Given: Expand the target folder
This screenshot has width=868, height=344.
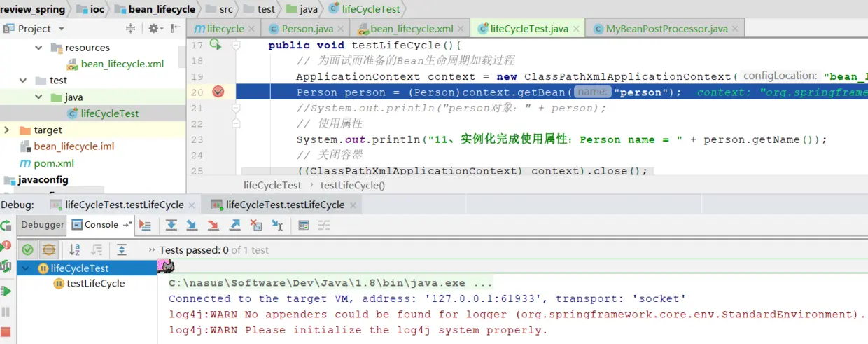Looking at the screenshot, I should (7, 130).
